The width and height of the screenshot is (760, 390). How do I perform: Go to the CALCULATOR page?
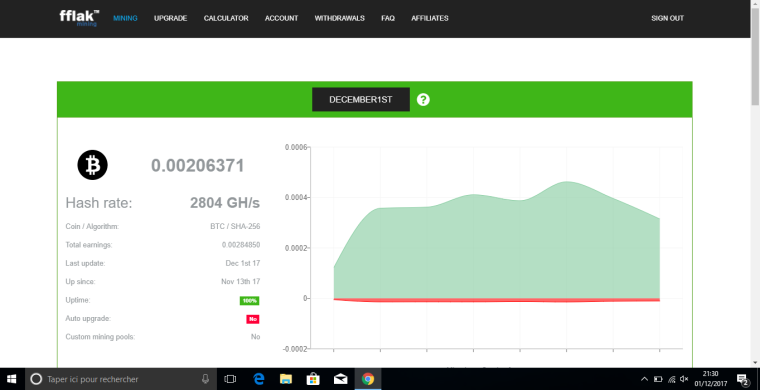[226, 18]
